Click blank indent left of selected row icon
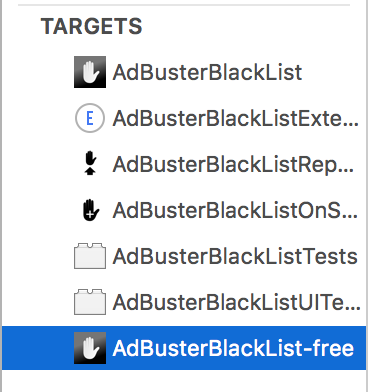This screenshot has height=392, width=368. point(38,348)
